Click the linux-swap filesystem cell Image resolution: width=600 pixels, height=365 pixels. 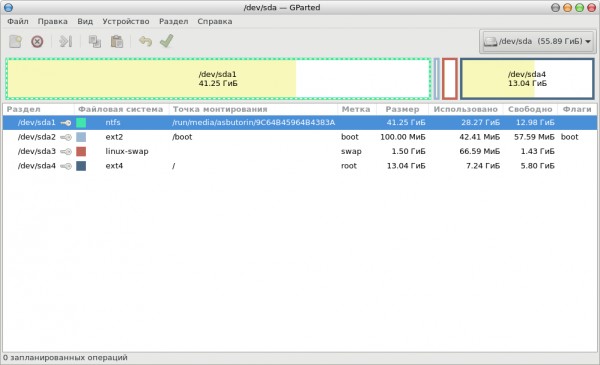(127, 152)
